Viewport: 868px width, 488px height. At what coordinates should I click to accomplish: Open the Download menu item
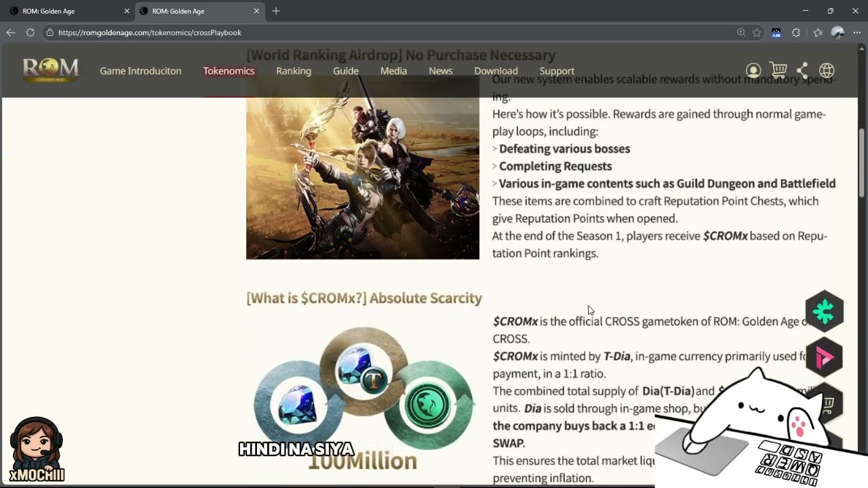[496, 70]
